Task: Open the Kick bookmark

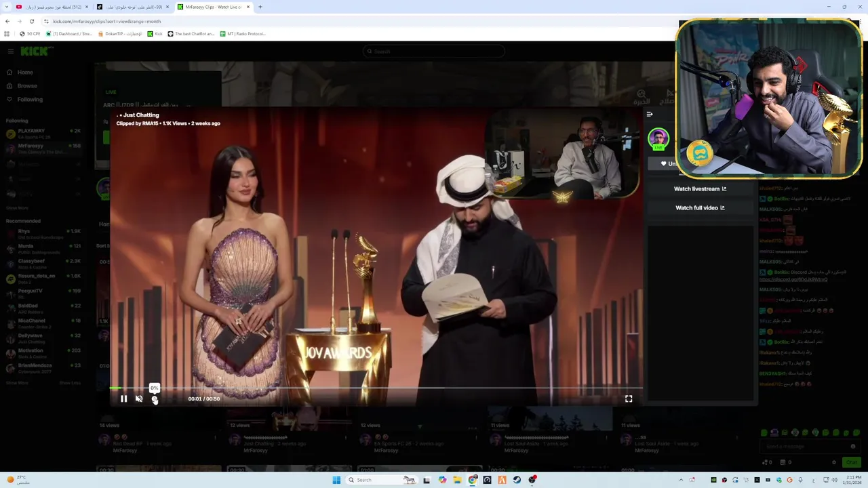Action: point(155,34)
